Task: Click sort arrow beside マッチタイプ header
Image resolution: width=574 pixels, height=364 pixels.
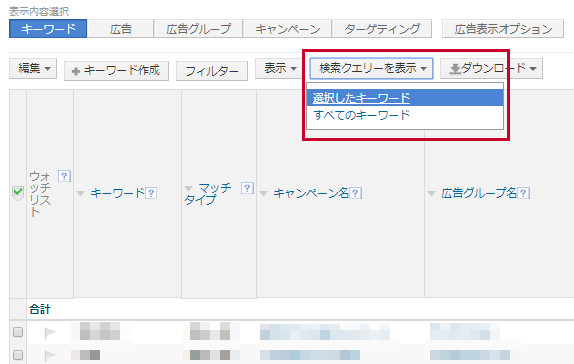Action: coord(189,188)
